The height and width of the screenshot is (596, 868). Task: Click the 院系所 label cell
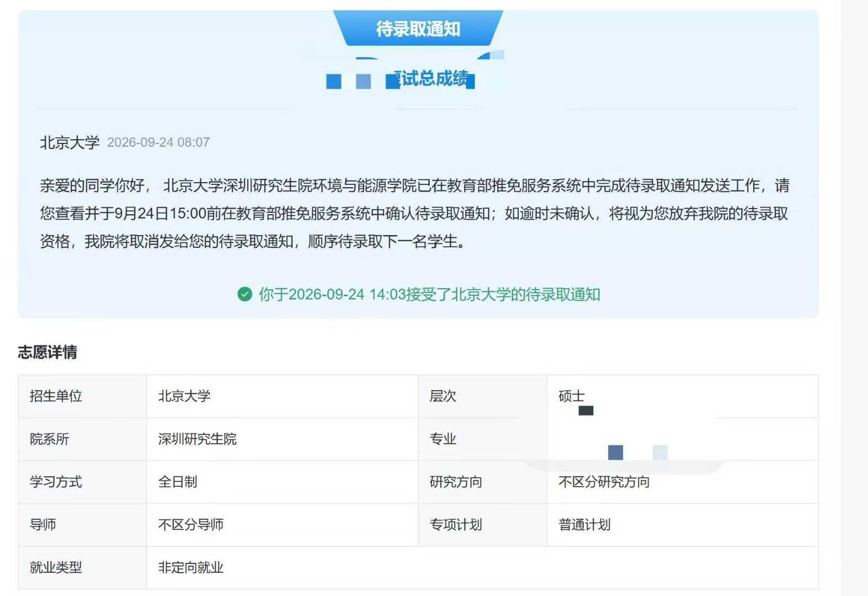coord(83,439)
